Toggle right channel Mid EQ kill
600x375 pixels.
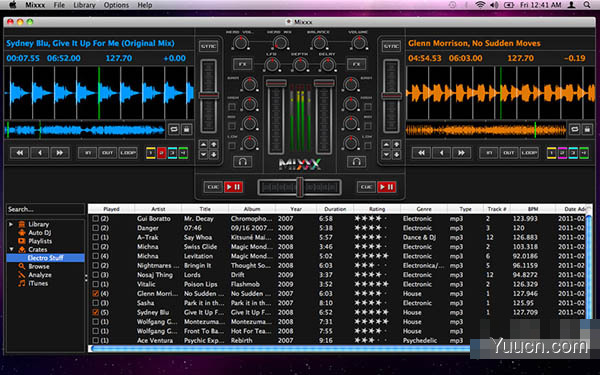(368, 126)
